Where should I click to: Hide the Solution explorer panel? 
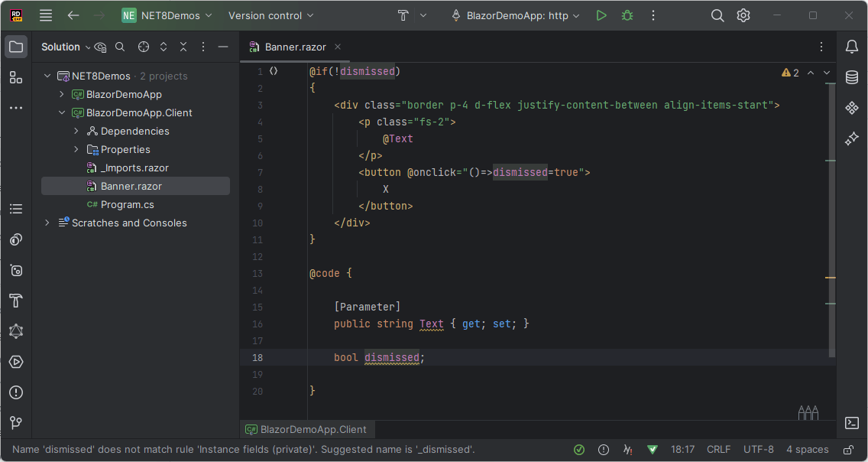pos(223,47)
